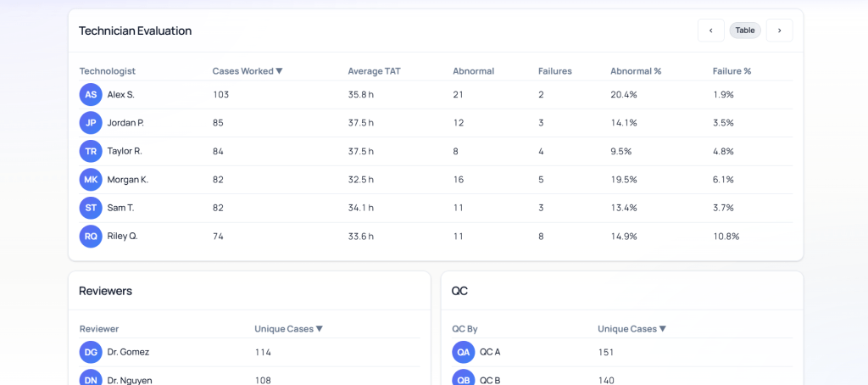Sort QC table by Unique Cases

632,329
